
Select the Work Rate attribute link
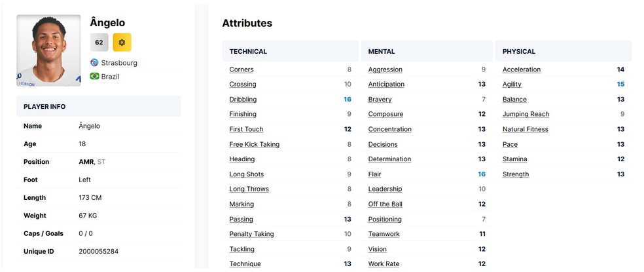pyautogui.click(x=384, y=264)
